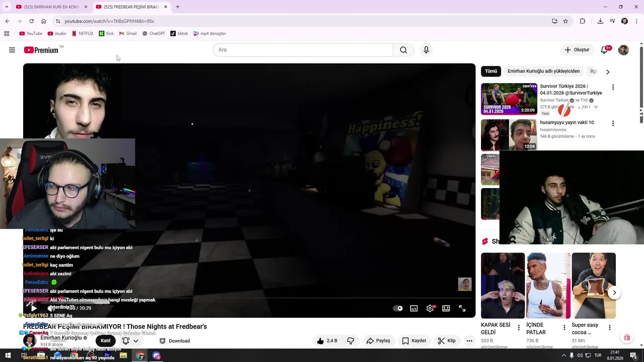
Task: Close the FREDBEAR PEŞİMİ BIRAKMIYOR browser tab
Action: click(166, 7)
